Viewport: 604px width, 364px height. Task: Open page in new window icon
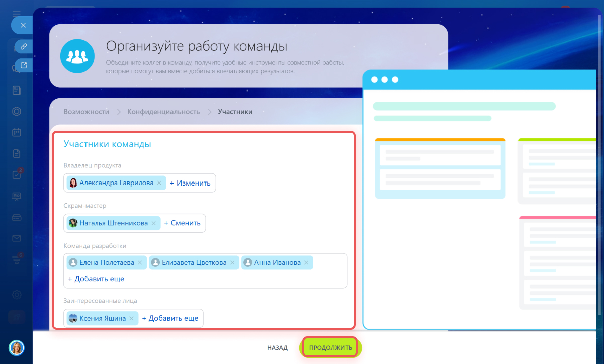pyautogui.click(x=24, y=65)
